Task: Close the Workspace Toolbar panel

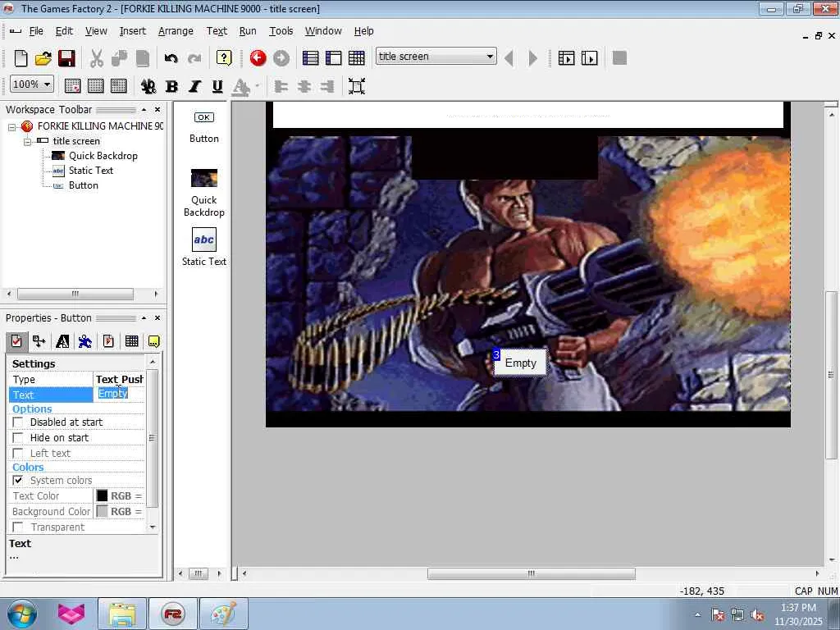Action: point(157,109)
